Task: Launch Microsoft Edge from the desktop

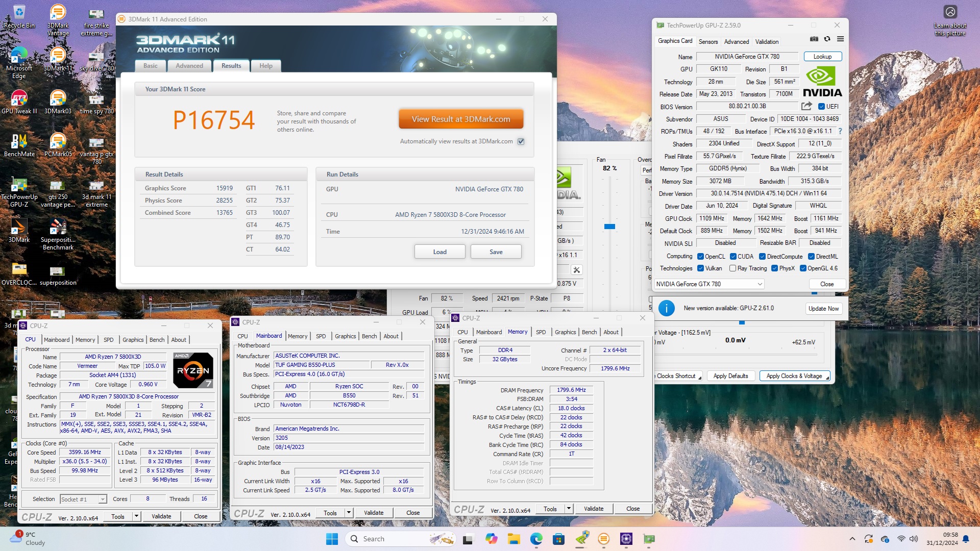Action: pyautogui.click(x=19, y=63)
